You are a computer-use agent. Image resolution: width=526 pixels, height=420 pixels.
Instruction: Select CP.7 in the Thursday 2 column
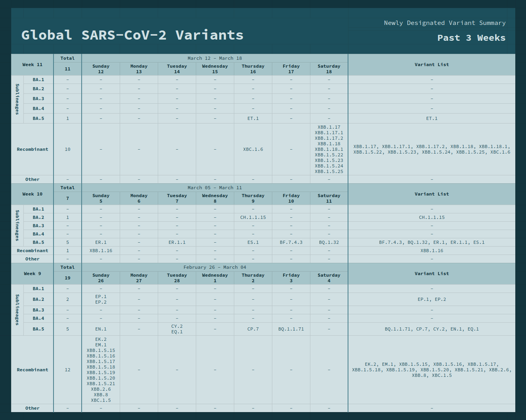click(253, 329)
